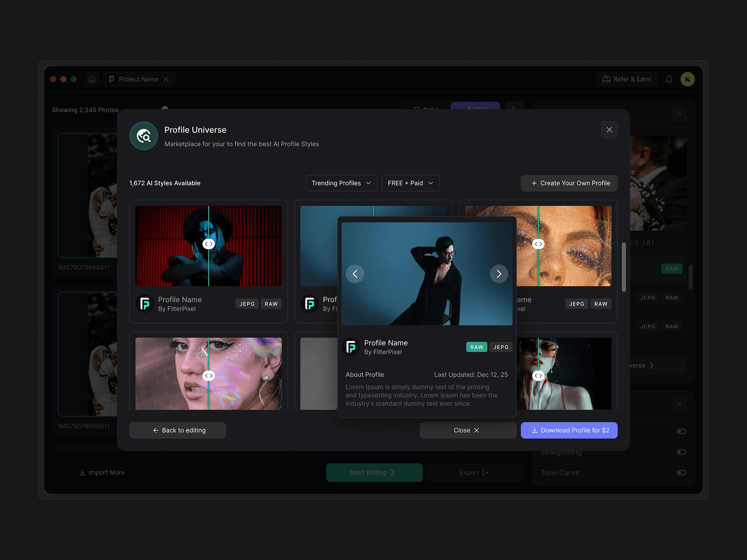Click the text 'Showing 2,345 Photos'
The height and width of the screenshot is (560, 747).
pos(85,110)
